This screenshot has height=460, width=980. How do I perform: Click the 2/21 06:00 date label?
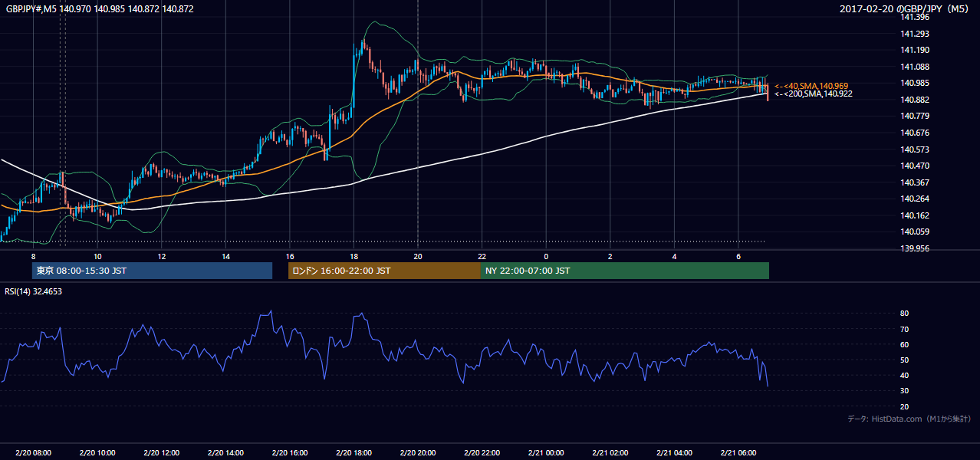(738, 452)
